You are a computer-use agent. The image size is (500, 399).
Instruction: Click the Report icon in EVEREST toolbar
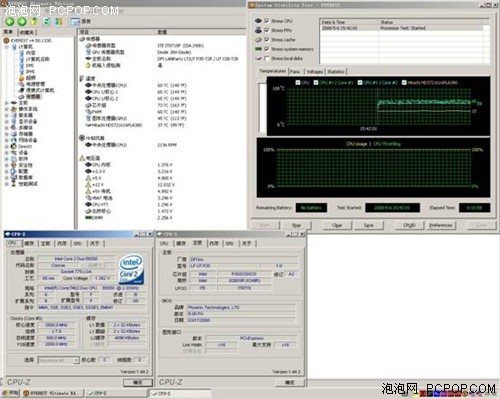pos(75,22)
